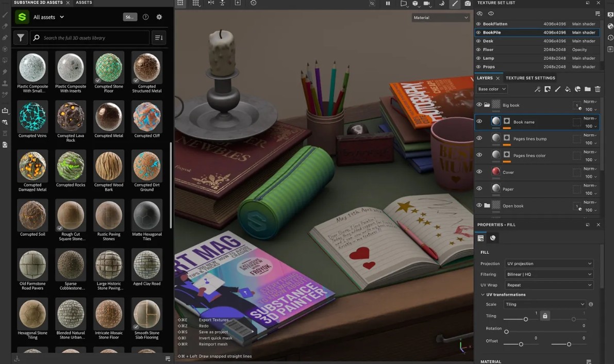The height and width of the screenshot is (364, 614).
Task: Take a viewport screenshot with camera icon
Action: (468, 3)
